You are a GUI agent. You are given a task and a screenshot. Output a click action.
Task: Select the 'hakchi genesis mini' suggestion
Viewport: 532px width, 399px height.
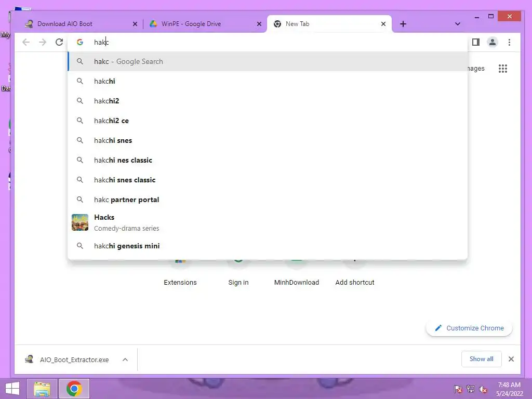[x=268, y=246]
